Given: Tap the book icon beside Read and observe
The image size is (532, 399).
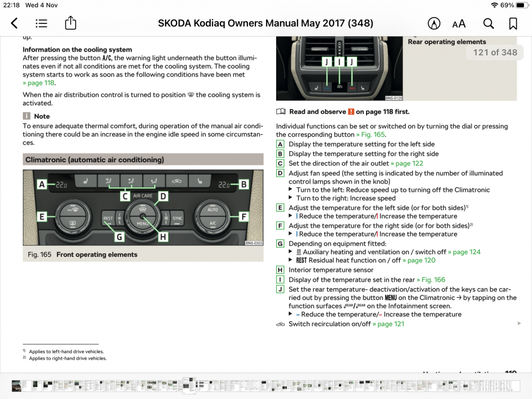Looking at the screenshot, I should coord(280,112).
